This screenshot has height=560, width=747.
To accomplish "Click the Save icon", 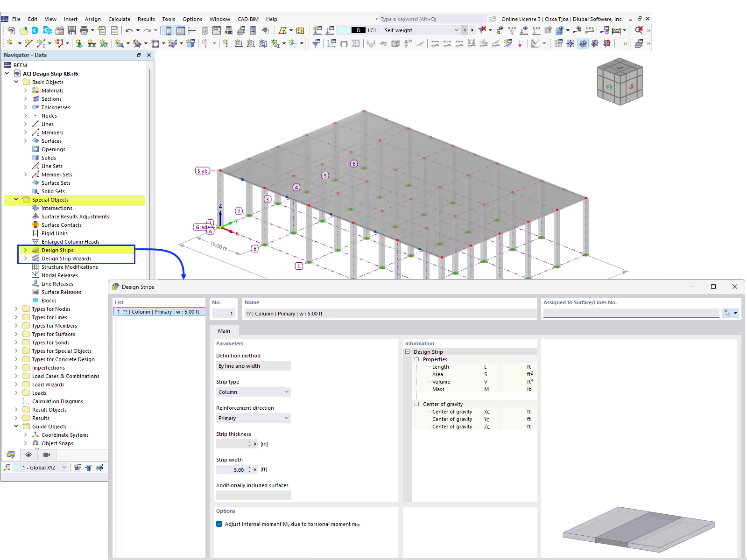I will point(71,30).
